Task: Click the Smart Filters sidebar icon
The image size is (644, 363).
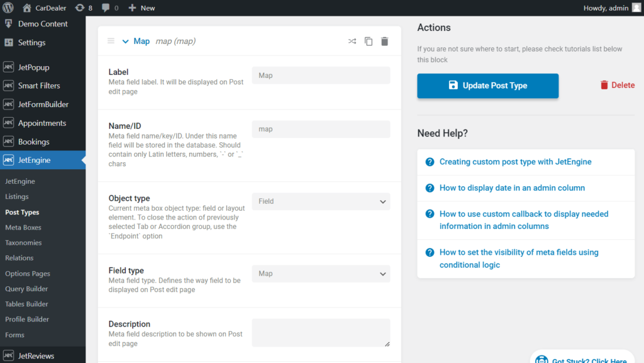Action: pyautogui.click(x=9, y=86)
